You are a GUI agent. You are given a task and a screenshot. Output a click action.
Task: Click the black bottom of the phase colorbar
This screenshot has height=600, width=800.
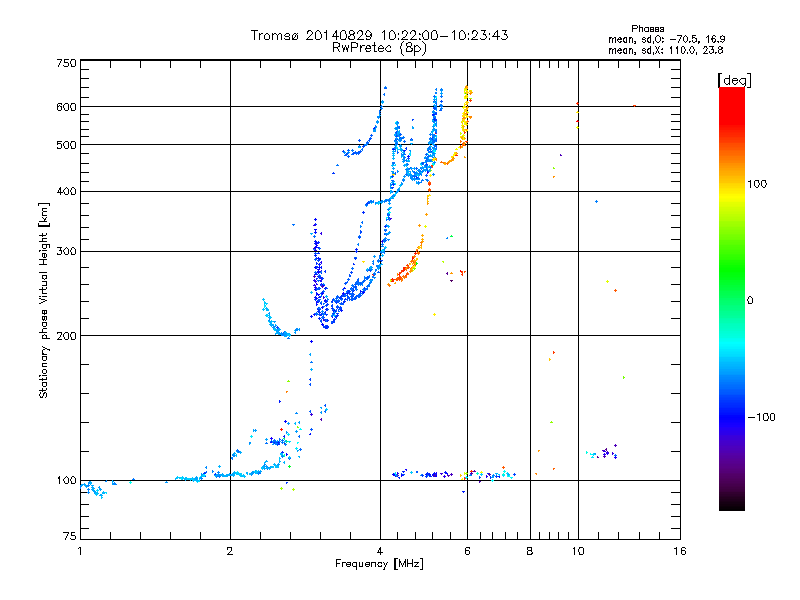732,504
